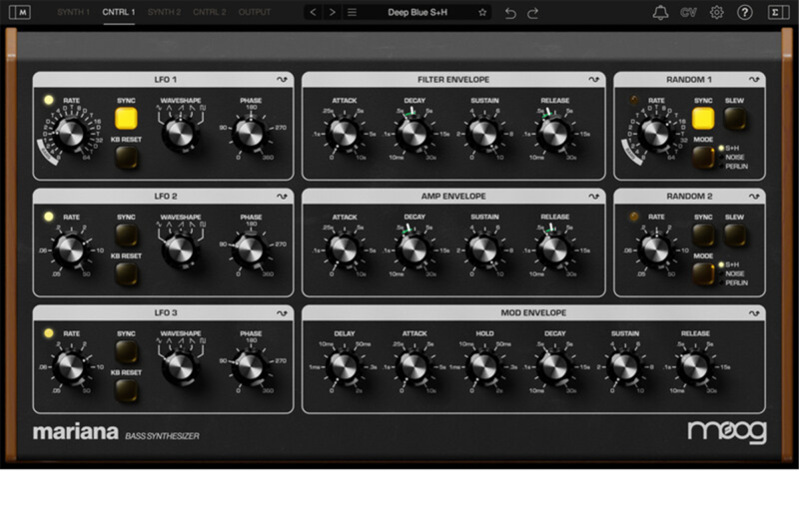The height and width of the screenshot is (532, 799).
Task: Click the undo arrow in top bar
Action: click(510, 13)
